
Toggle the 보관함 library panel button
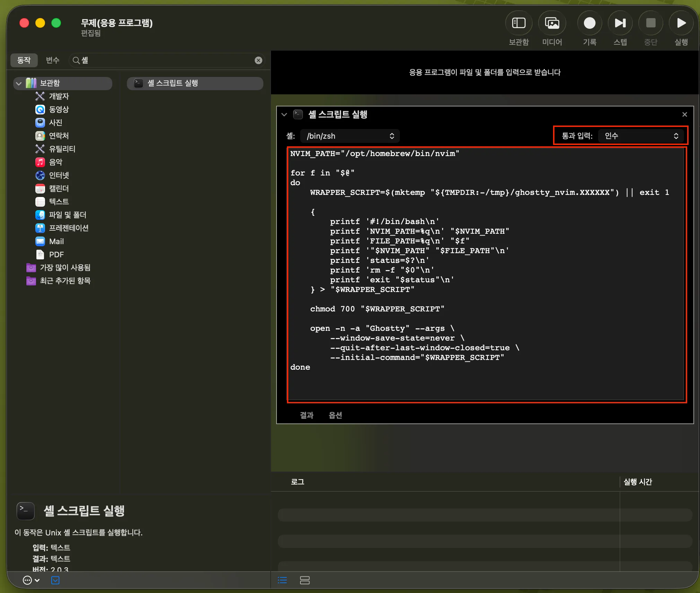click(x=519, y=23)
